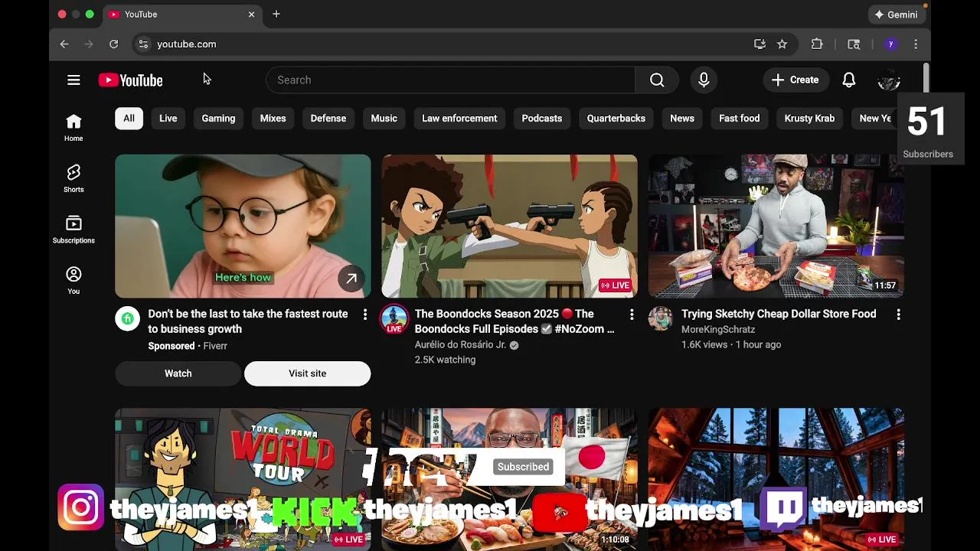Open the Gemini button in Chrome
Screen dimensions: 980x551
point(897,15)
